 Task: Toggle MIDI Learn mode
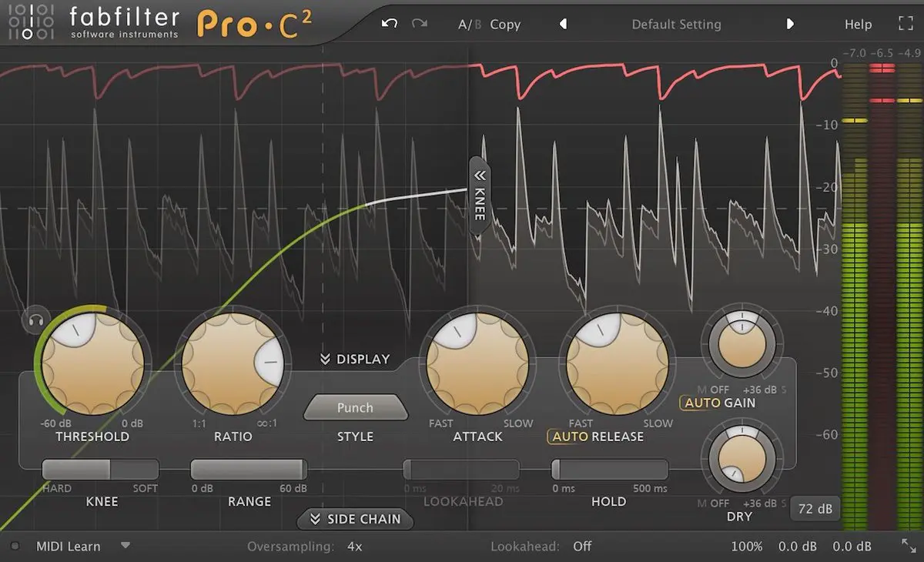coord(68,547)
